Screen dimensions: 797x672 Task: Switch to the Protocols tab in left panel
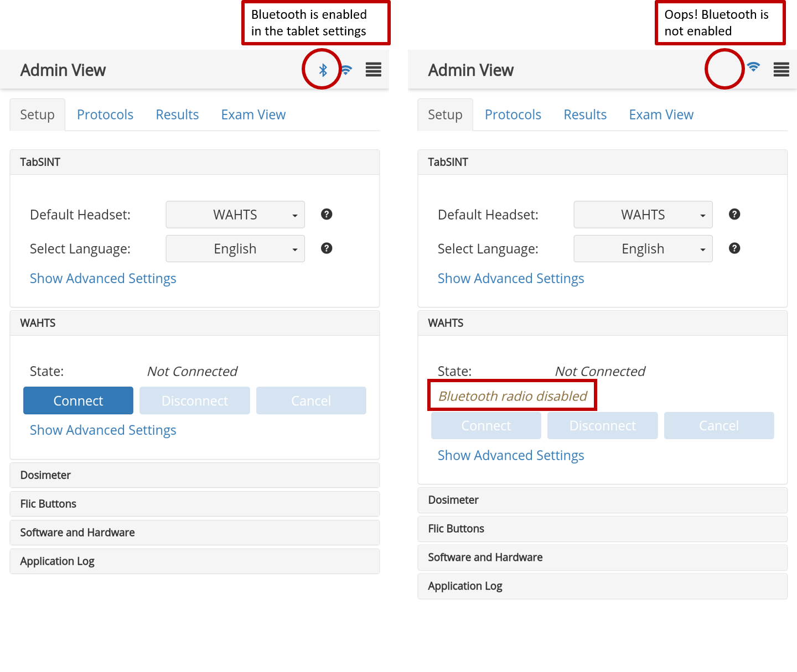pos(105,114)
